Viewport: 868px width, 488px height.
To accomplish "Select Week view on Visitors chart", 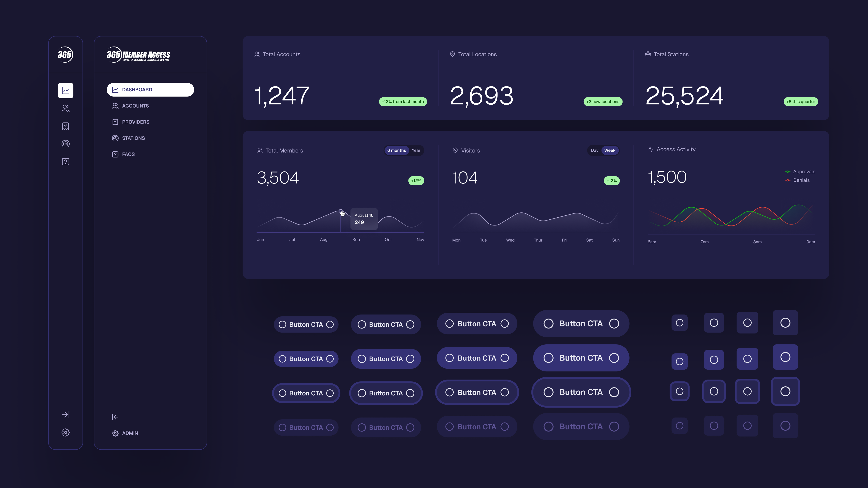I will [x=610, y=150].
